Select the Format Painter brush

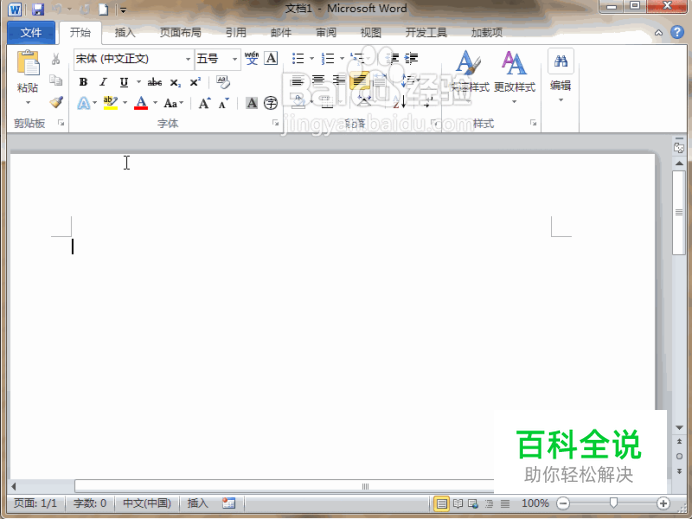[x=56, y=102]
